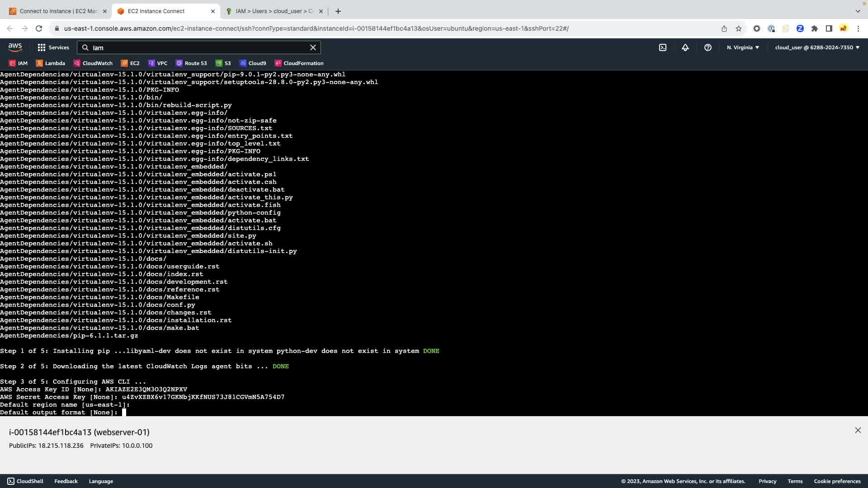868x488 pixels.
Task: Expand the cloud_user account menu
Action: [817, 47]
